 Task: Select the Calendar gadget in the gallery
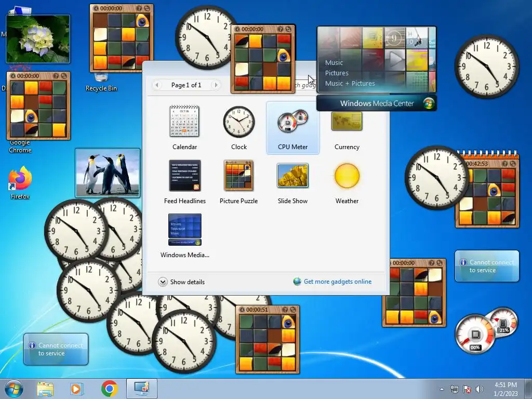pyautogui.click(x=184, y=128)
